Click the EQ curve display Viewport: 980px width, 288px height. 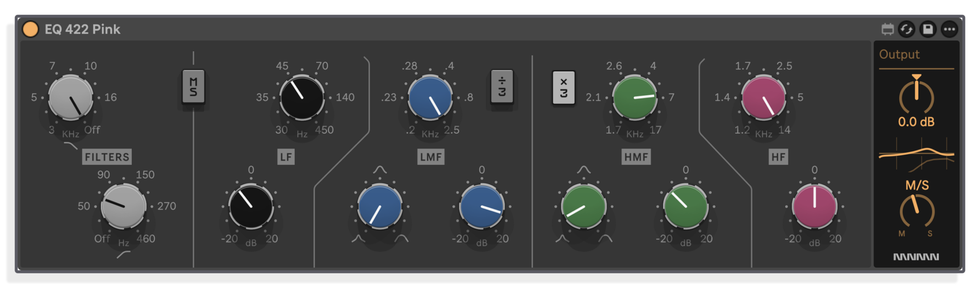916,155
